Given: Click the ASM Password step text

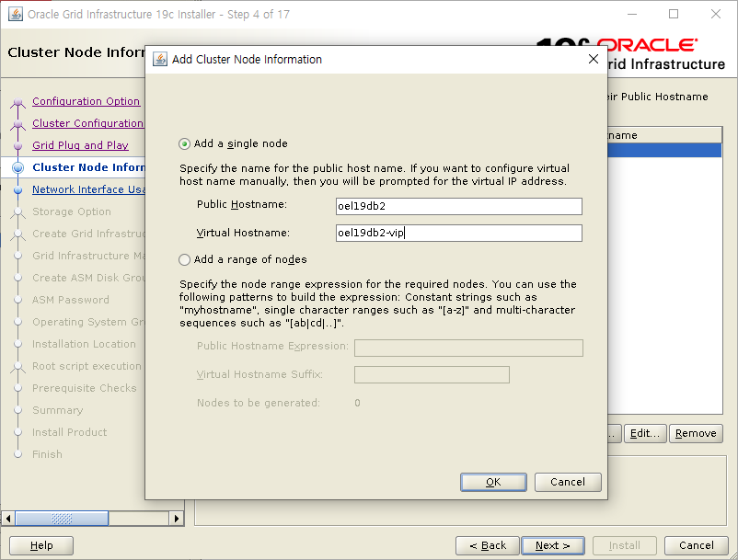Looking at the screenshot, I should tap(71, 300).
